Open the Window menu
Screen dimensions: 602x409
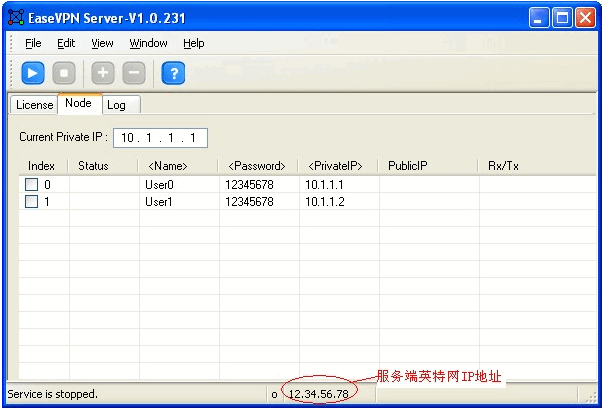tap(148, 43)
